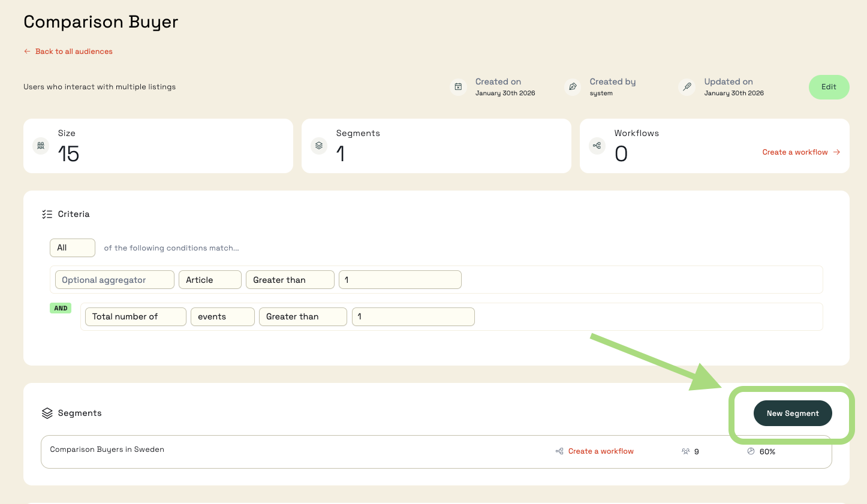The image size is (867, 504).
Task: Click the New Segment button
Action: (x=793, y=414)
